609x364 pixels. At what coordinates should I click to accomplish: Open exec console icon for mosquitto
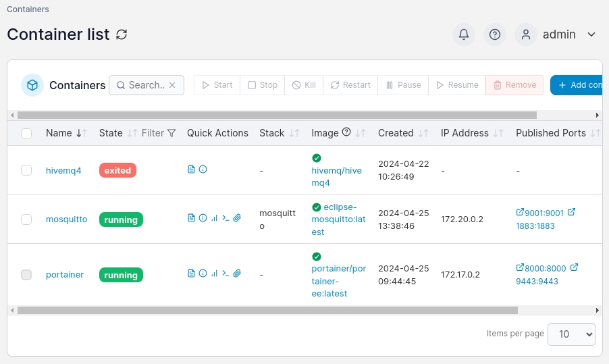point(226,218)
